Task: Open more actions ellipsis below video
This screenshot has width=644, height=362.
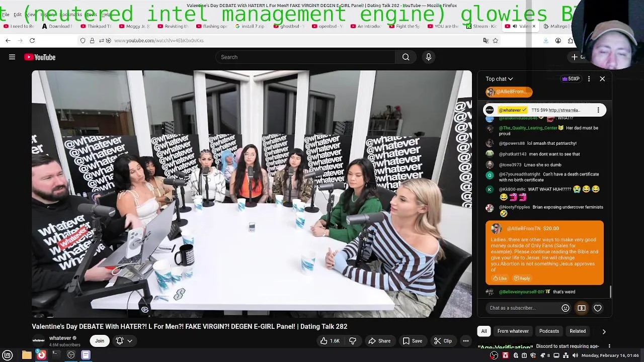Action: [x=466, y=341]
